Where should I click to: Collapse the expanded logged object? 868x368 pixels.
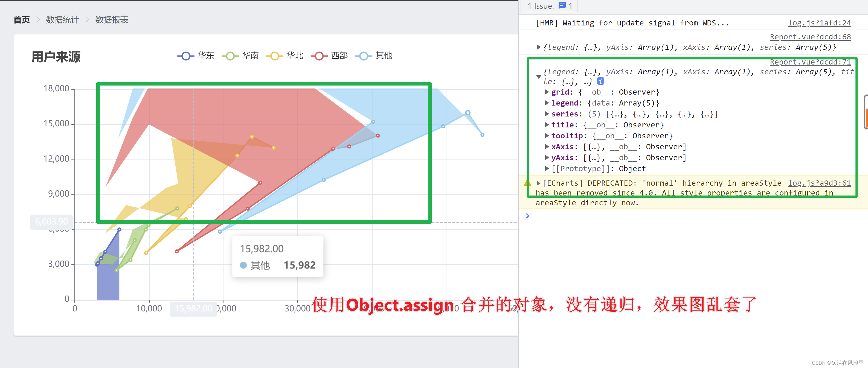538,77
